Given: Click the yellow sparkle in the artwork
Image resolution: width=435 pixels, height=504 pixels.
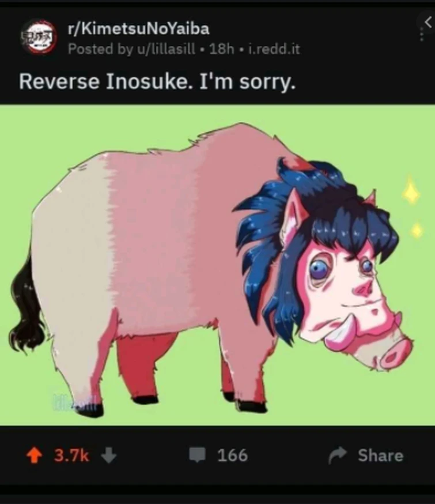Looking at the screenshot, I should 411,191.
